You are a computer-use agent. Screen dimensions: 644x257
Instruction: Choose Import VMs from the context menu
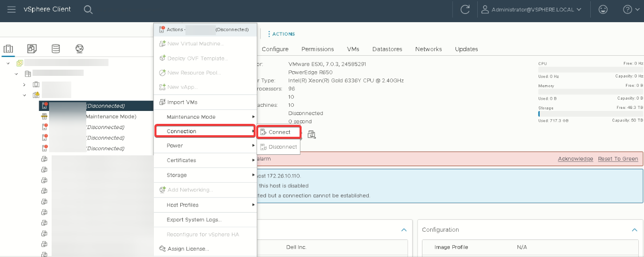click(205, 102)
